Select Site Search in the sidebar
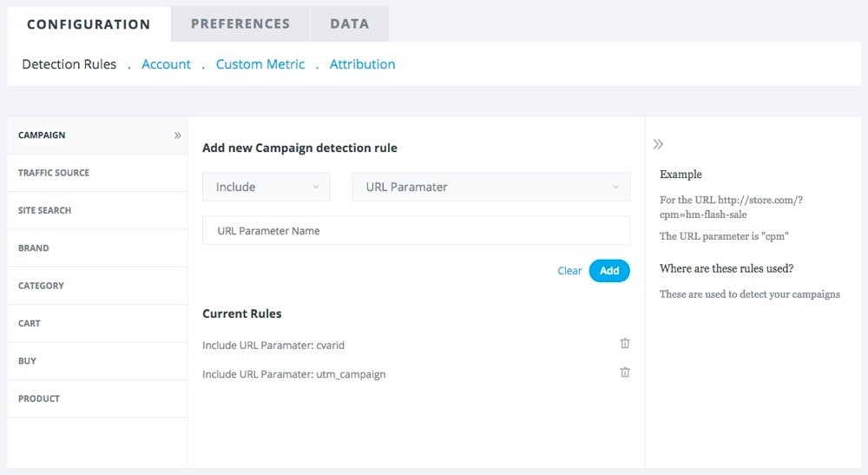This screenshot has width=868, height=475. point(97,210)
